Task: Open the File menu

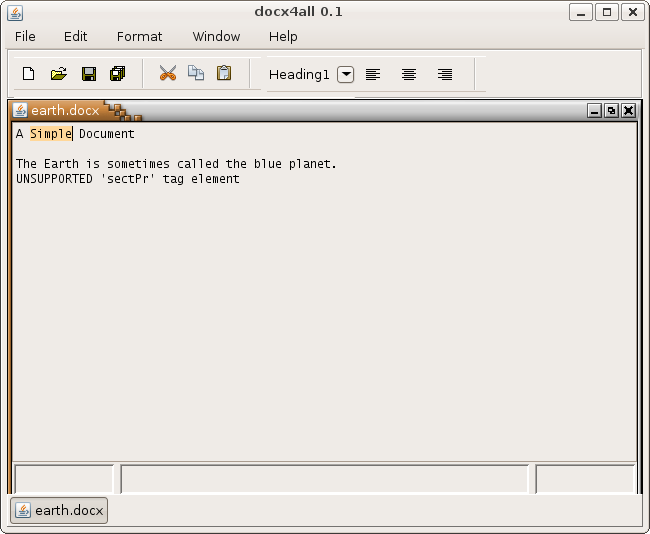Action: click(25, 36)
